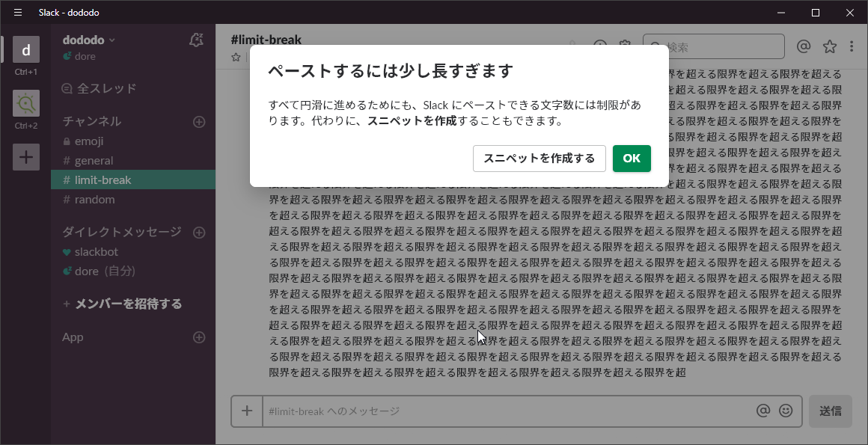Click メンバーを招待する link
Image resolution: width=868 pixels, height=445 pixels.
tap(128, 304)
